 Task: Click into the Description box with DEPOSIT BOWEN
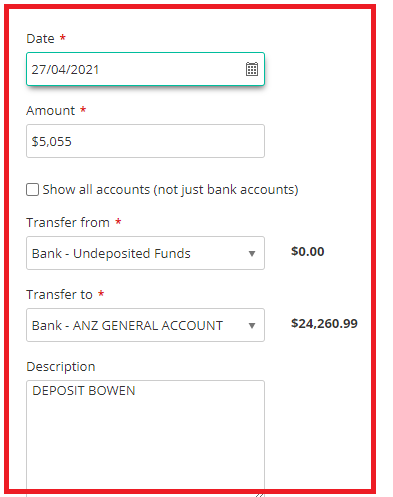(145, 437)
